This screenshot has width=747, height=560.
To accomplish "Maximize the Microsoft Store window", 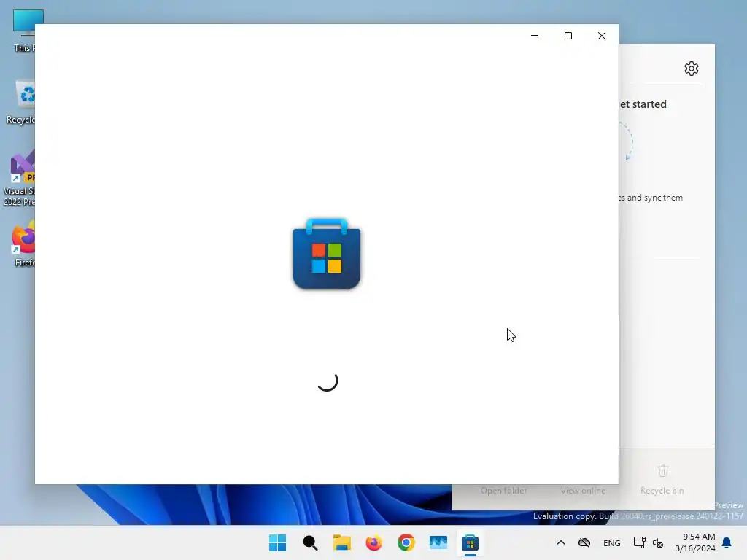I will pos(568,36).
